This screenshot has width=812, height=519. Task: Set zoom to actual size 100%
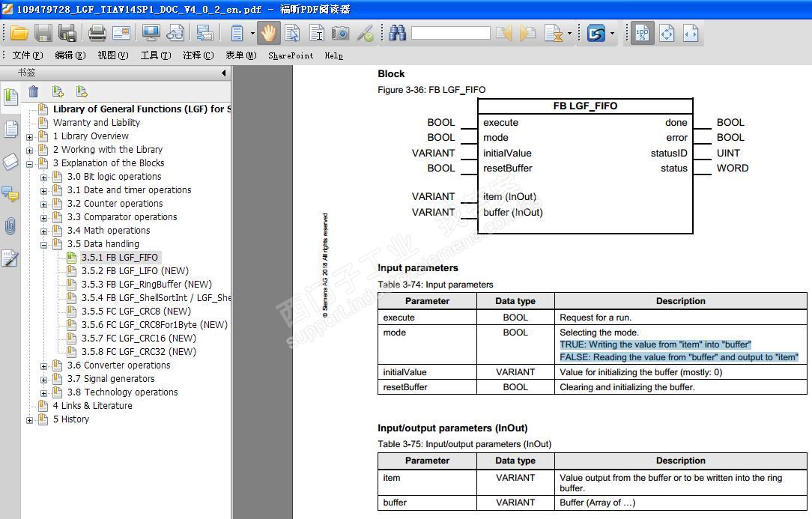(642, 34)
